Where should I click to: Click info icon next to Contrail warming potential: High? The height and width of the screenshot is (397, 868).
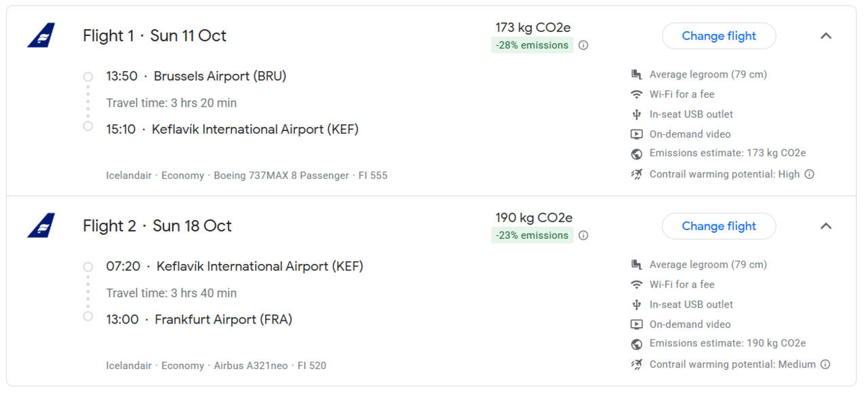click(x=809, y=174)
